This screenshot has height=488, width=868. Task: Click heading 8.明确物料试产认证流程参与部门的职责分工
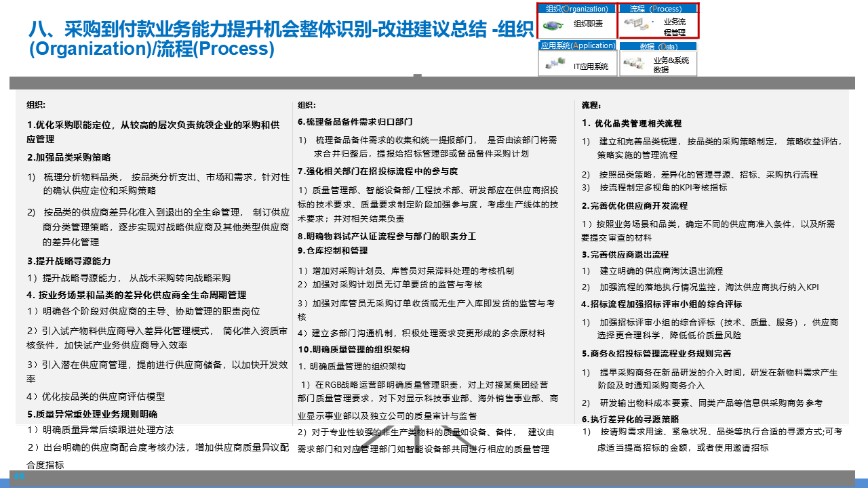point(387,237)
